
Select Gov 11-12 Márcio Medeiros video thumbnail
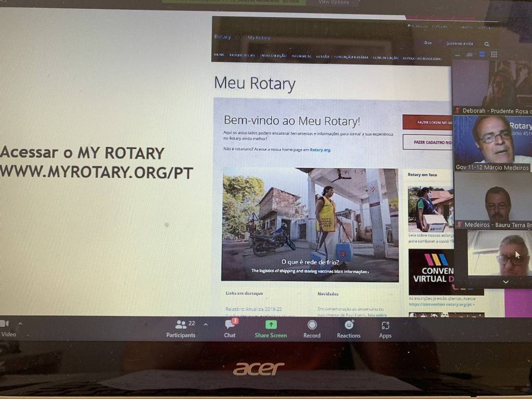tap(493, 143)
